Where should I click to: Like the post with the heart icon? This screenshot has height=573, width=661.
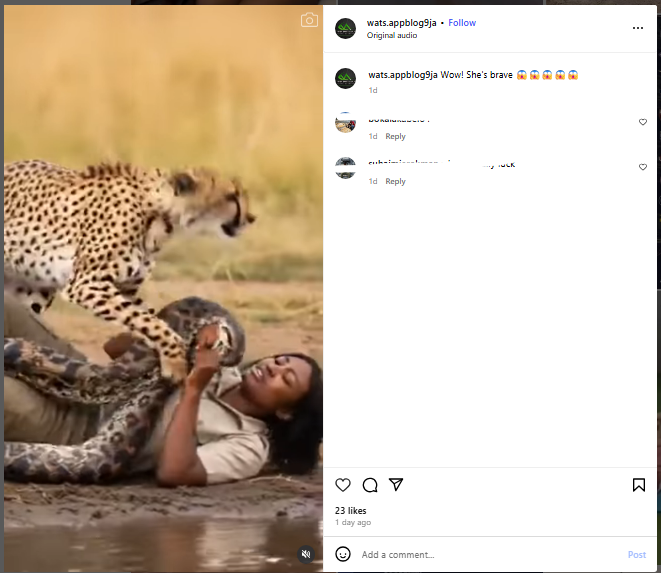pyautogui.click(x=343, y=485)
